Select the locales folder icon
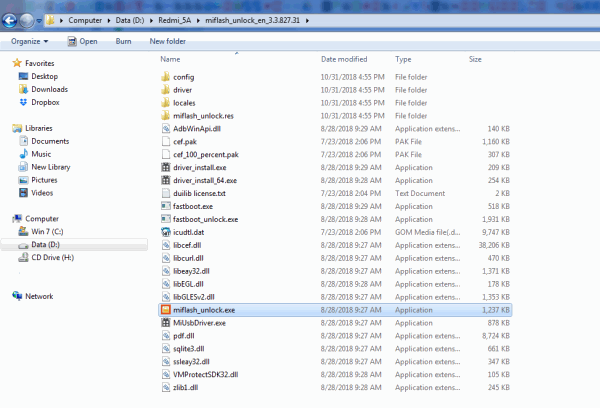Viewport: 600px width, 408px height. (165, 103)
